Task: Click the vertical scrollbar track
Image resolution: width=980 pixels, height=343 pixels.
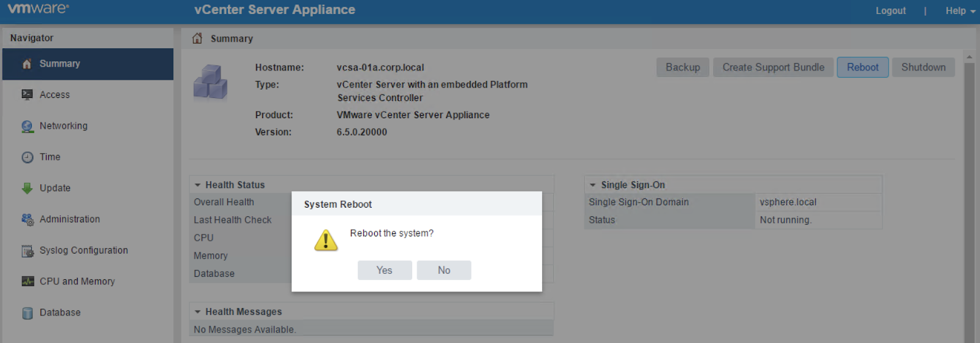Action: [969, 202]
